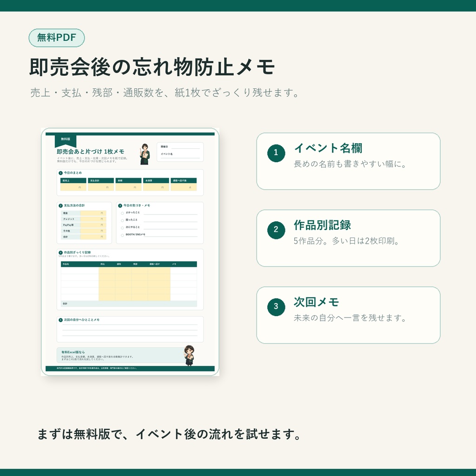Click the preview title 即売会あと片づけ 1枚メモ
The height and width of the screenshot is (476, 476).
coord(91,152)
